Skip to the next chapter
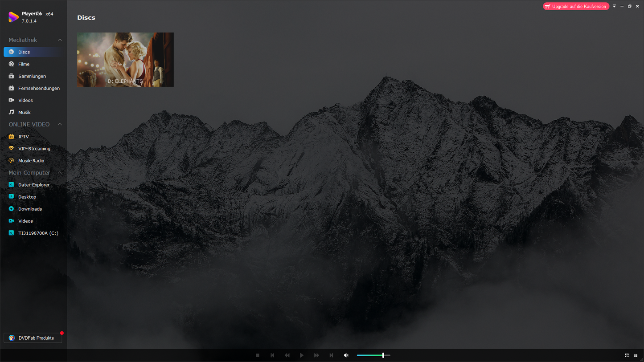This screenshot has width=644, height=362. (331, 355)
